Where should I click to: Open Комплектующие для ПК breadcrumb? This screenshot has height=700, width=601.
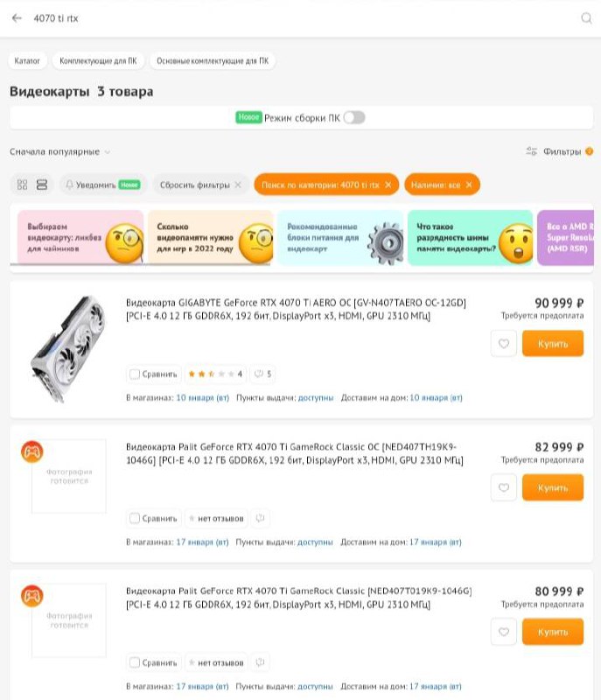[x=98, y=60]
